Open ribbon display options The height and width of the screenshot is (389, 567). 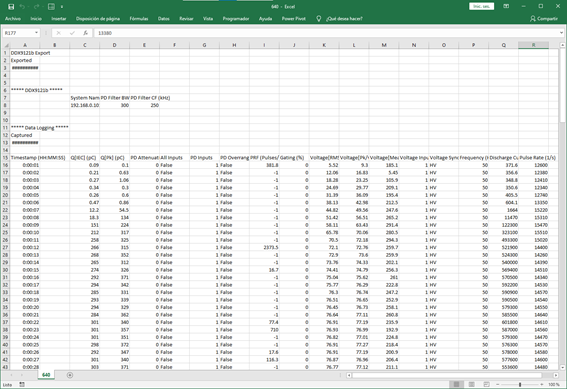(506, 6)
